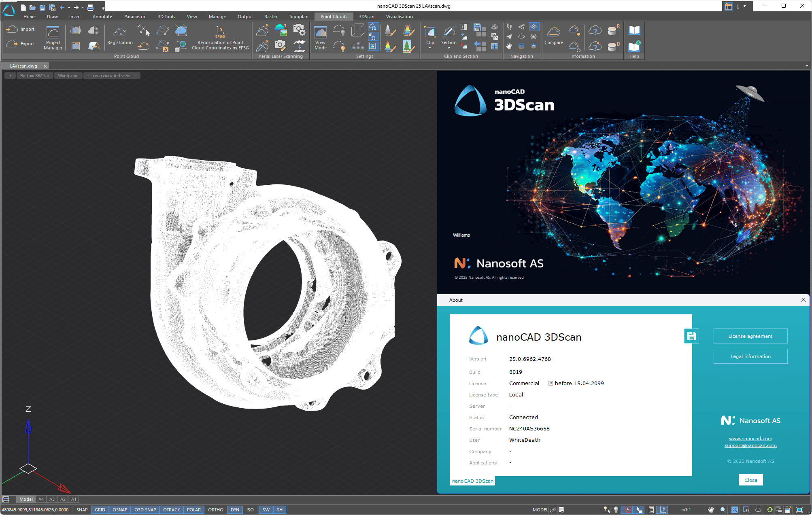
Task: Click the Compare clouds icon
Action: coord(553,32)
